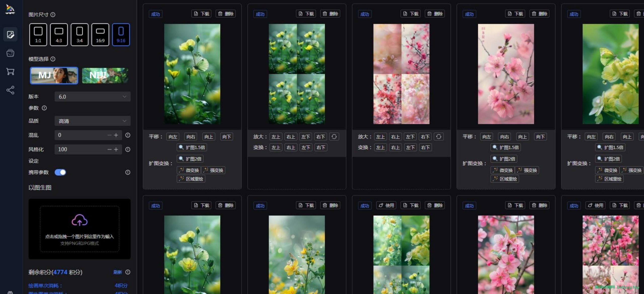
Task: Click 刷新 to refresh remaining points
Action: coord(117,272)
